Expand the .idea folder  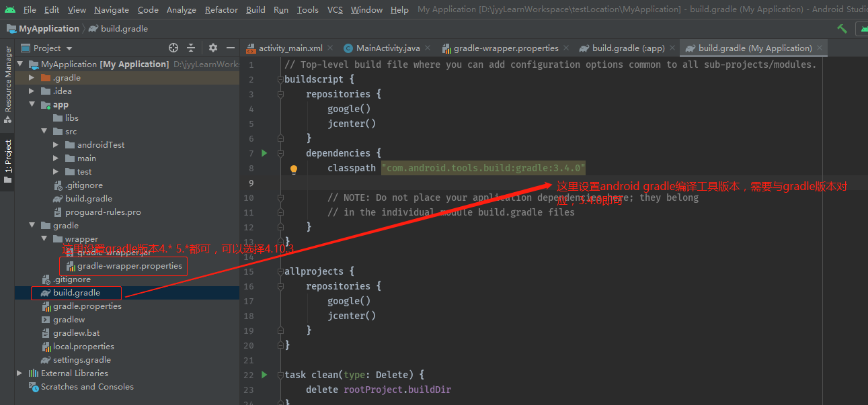(x=32, y=91)
